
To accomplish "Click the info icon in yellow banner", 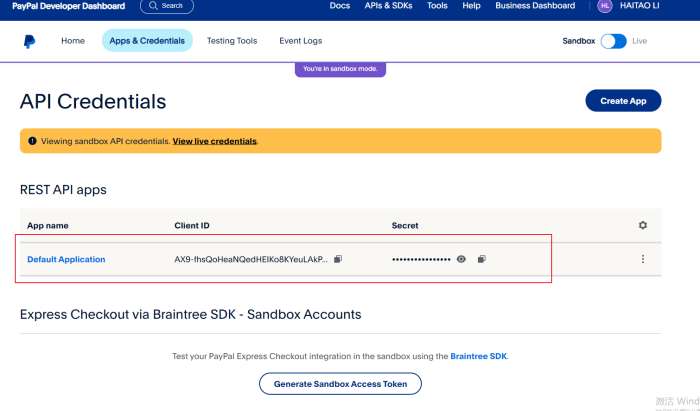I will point(32,141).
